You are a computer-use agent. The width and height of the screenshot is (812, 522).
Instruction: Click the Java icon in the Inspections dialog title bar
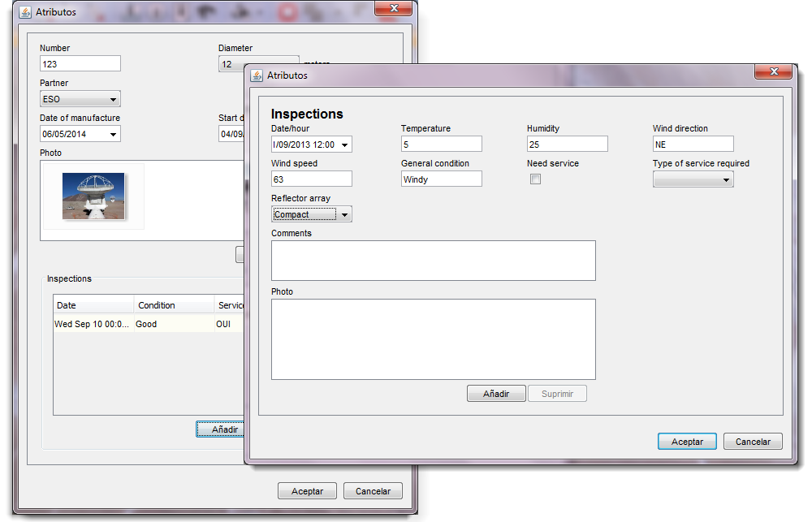point(257,75)
